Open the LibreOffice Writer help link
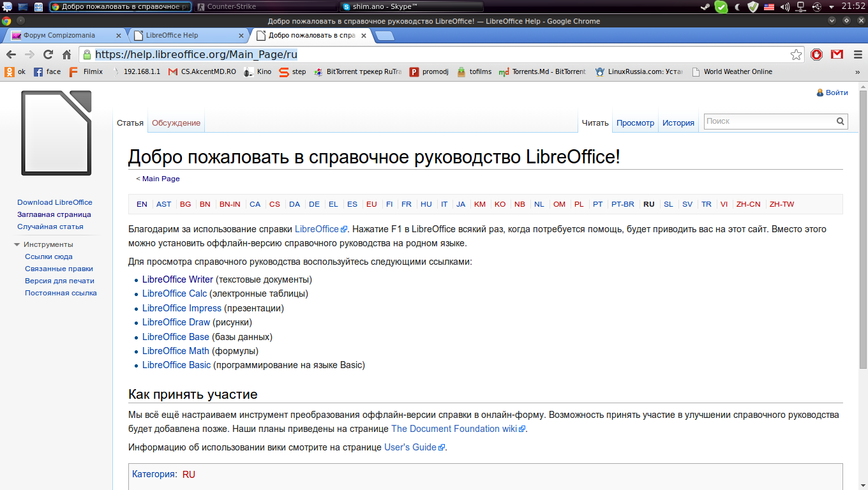The image size is (868, 490). 177,279
